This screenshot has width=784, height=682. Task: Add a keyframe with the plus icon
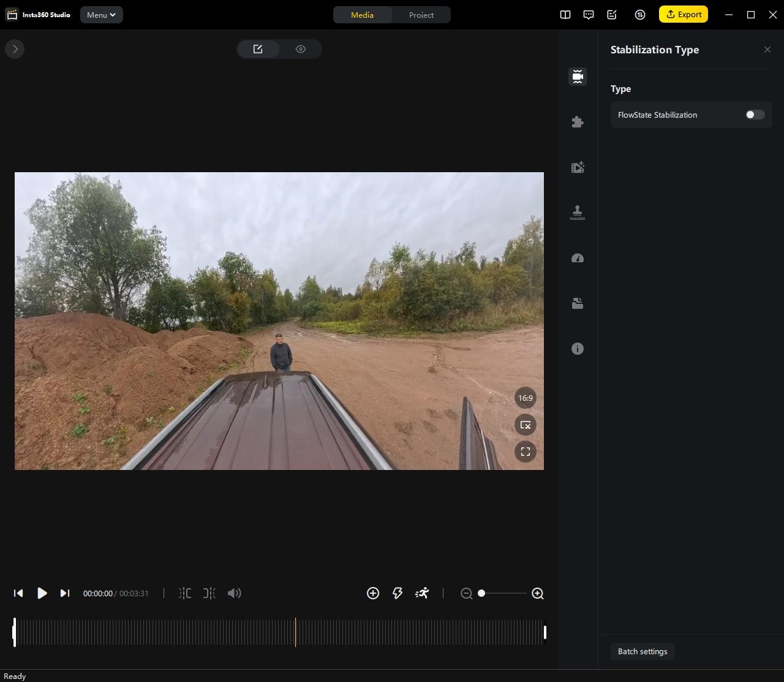tap(373, 593)
